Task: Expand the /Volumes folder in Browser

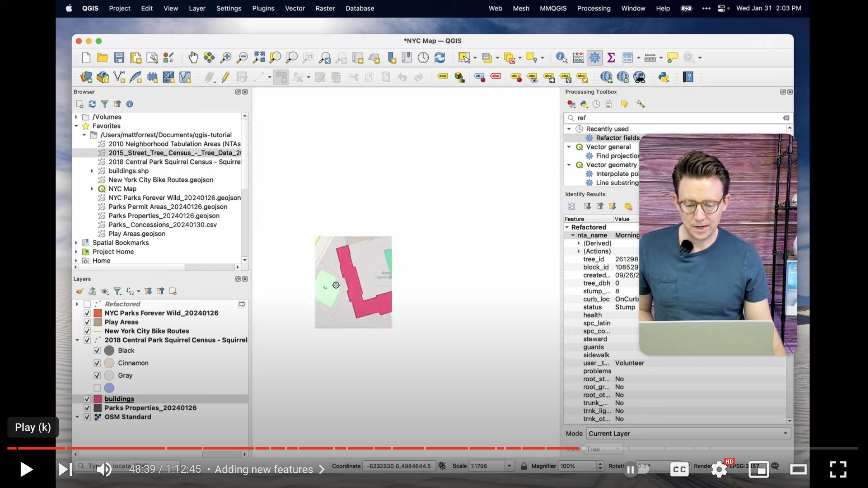Action: tap(76, 117)
